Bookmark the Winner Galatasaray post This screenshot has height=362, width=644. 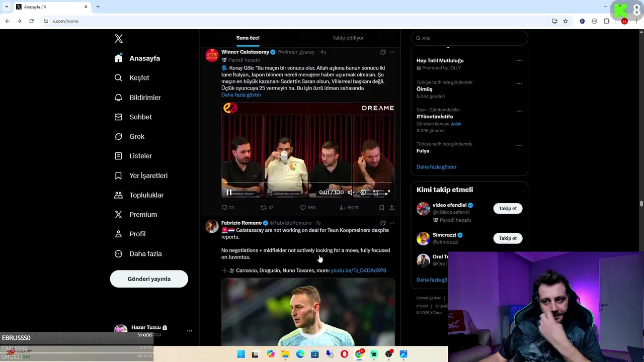pos(382,208)
